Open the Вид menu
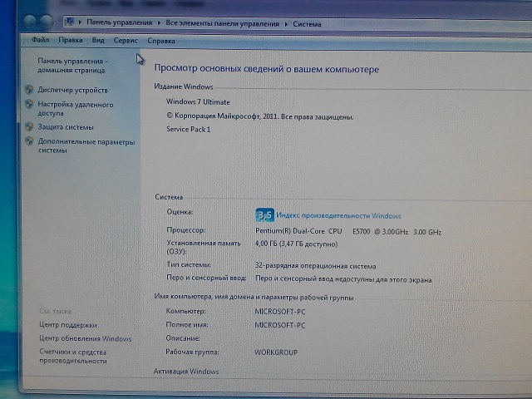The height and width of the screenshot is (399, 532). click(98, 40)
